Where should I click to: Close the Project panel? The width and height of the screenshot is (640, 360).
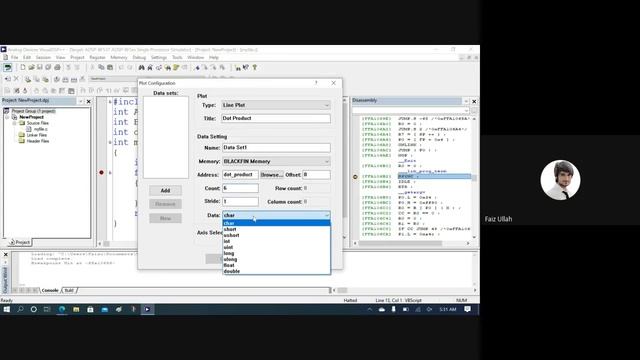[89, 101]
